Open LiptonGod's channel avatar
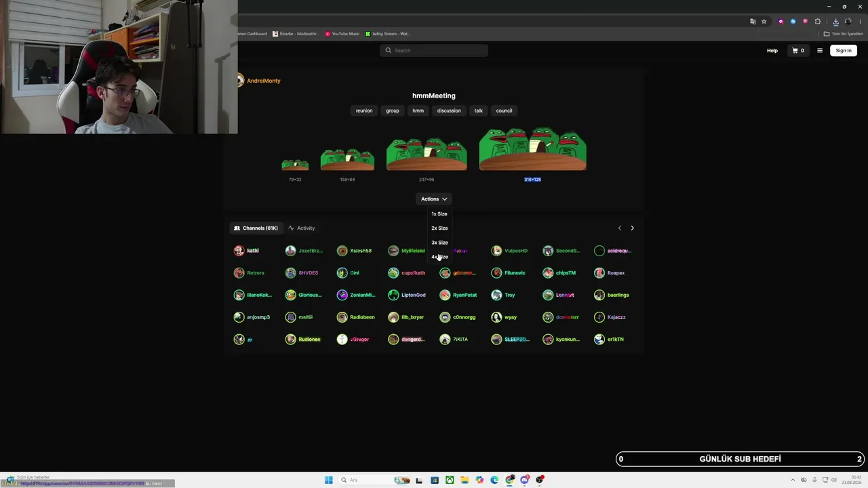 [x=393, y=295]
